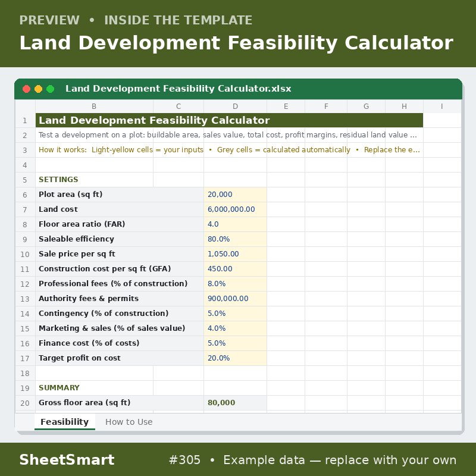Image resolution: width=476 pixels, height=476 pixels.
Task: Click 'Gross floor area (sq ft)' label
Action: click(x=84, y=403)
